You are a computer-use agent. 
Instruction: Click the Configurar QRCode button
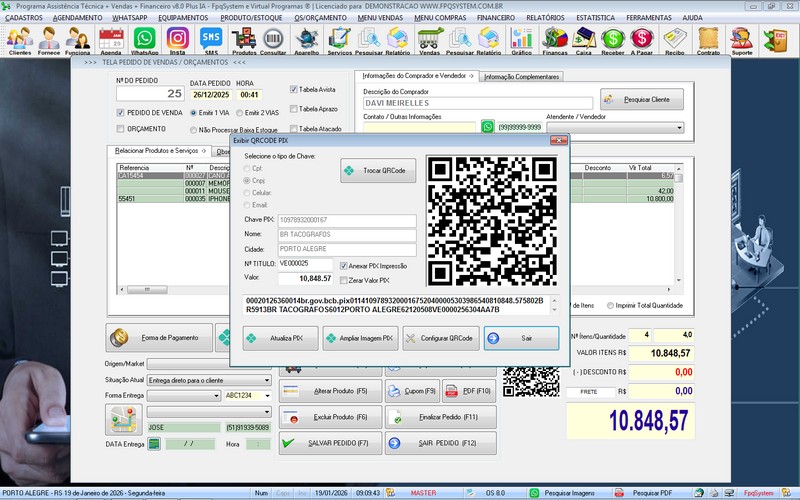click(441, 338)
